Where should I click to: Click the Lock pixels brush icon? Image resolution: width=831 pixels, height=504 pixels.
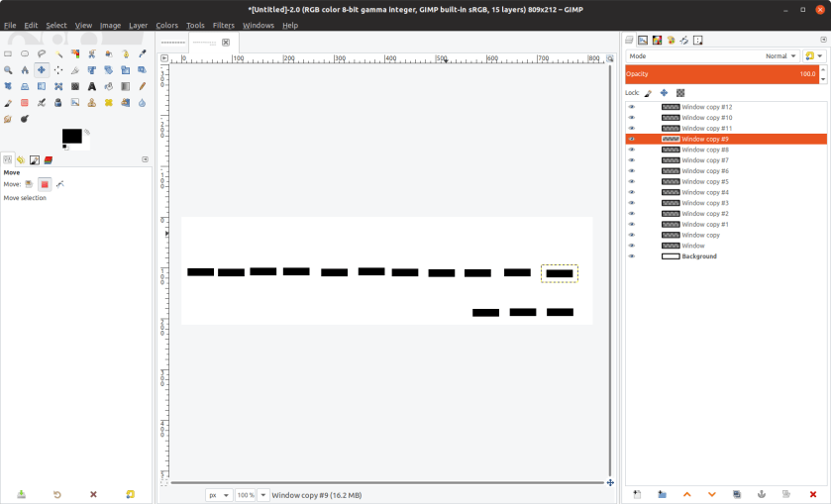coord(649,92)
